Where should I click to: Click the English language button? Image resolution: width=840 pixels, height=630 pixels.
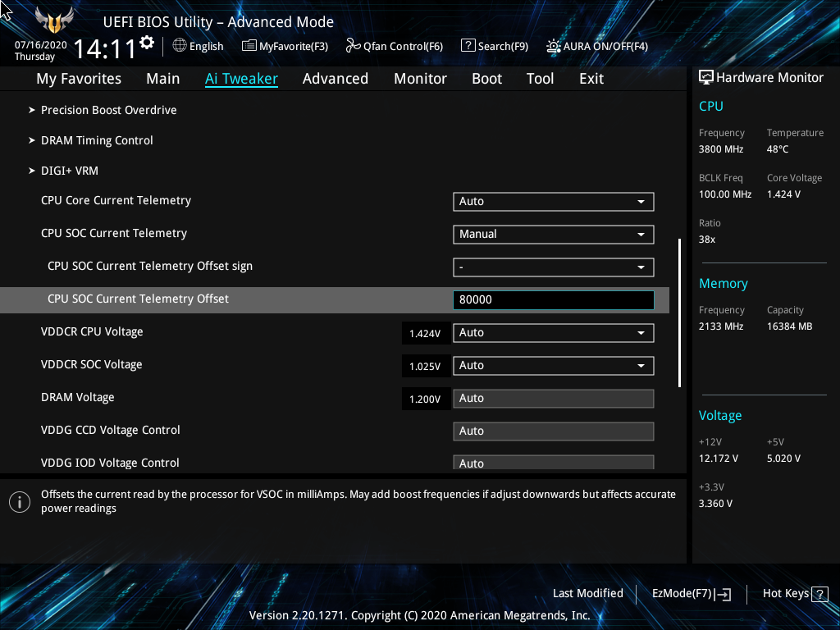coord(199,46)
